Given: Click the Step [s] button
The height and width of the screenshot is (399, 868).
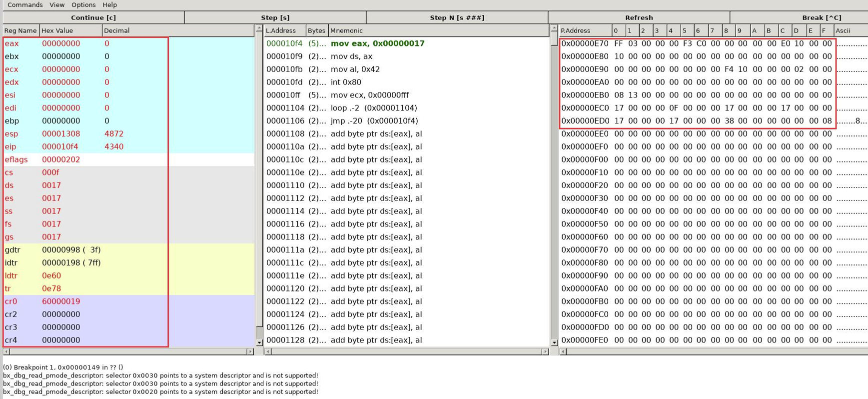Looking at the screenshot, I should (x=275, y=17).
